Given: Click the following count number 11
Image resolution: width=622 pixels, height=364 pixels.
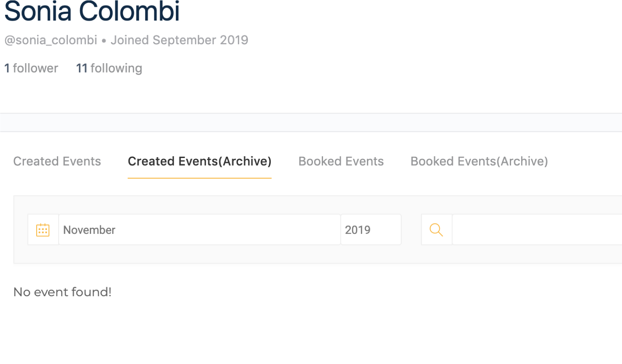Looking at the screenshot, I should (82, 68).
